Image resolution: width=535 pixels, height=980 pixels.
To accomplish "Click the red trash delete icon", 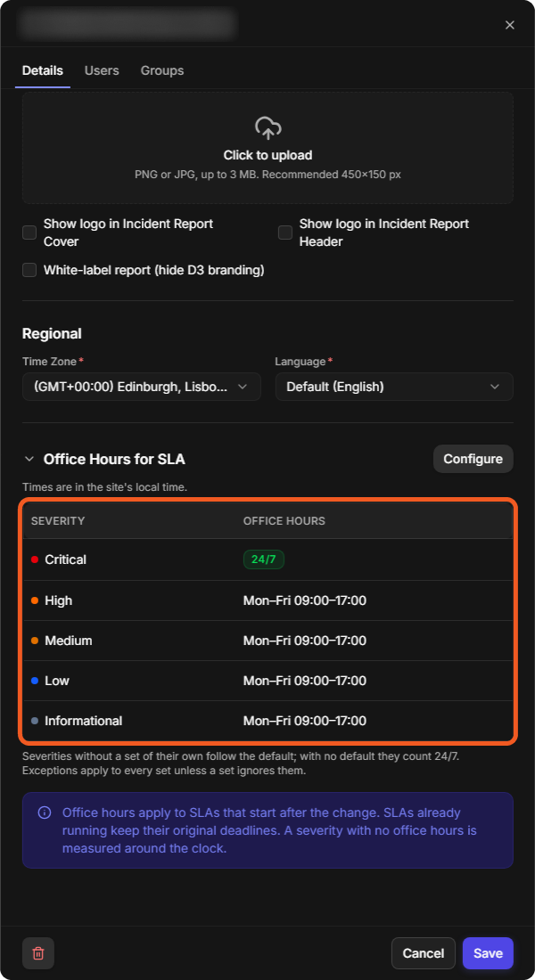I will click(38, 953).
